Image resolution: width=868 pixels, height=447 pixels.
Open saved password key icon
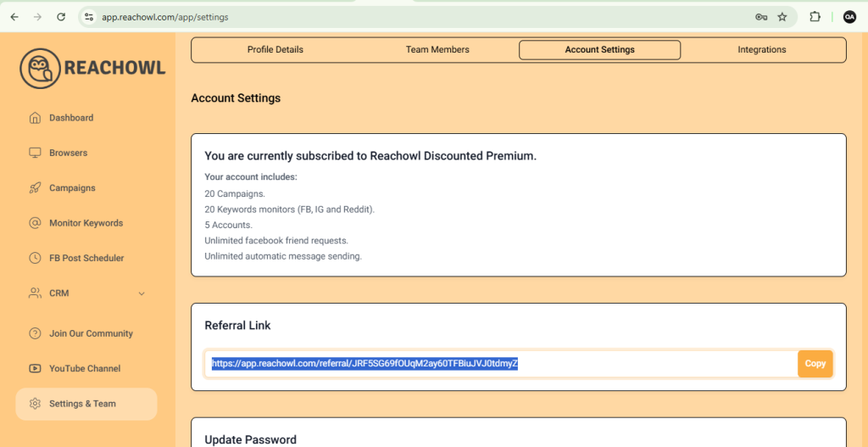761,17
